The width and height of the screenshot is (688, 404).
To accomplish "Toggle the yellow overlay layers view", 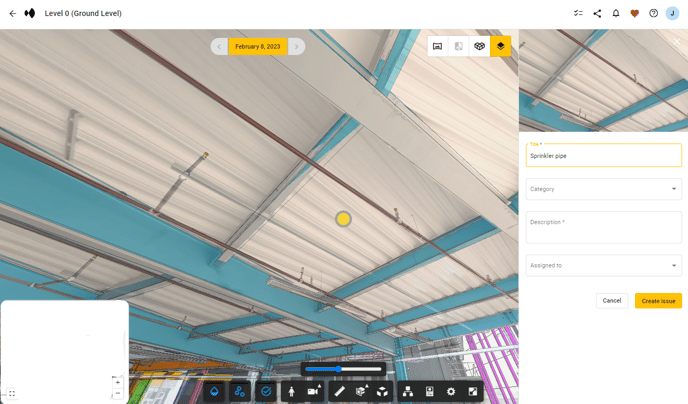I will click(x=501, y=46).
